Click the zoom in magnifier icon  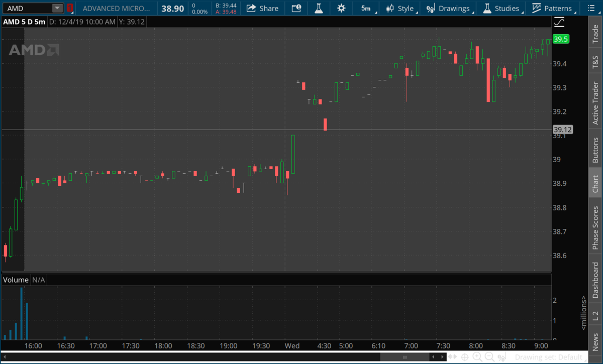click(477, 357)
